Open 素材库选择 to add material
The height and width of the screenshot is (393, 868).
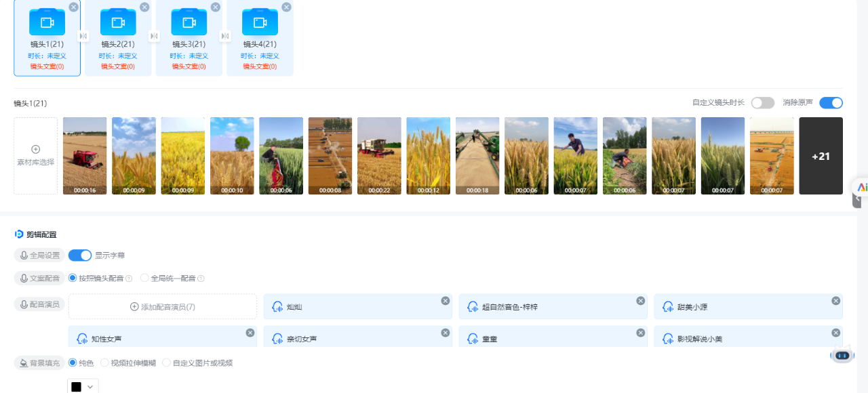pos(35,156)
